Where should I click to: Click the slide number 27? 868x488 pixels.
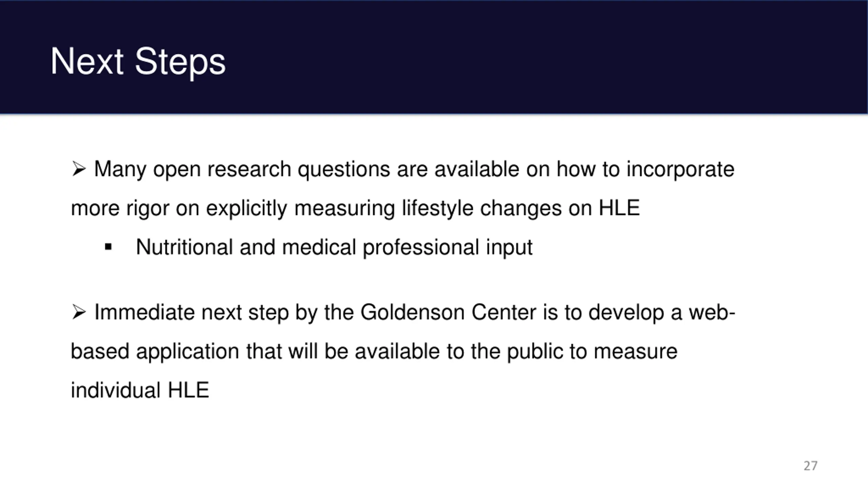(810, 466)
